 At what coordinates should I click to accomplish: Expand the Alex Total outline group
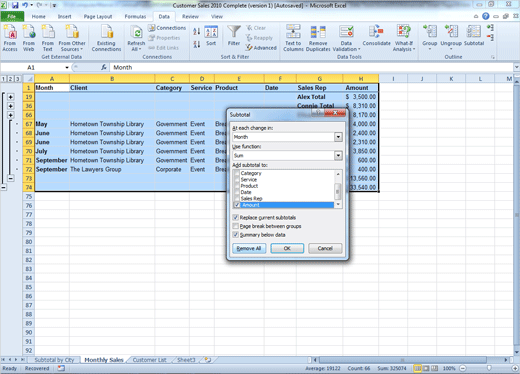11,97
